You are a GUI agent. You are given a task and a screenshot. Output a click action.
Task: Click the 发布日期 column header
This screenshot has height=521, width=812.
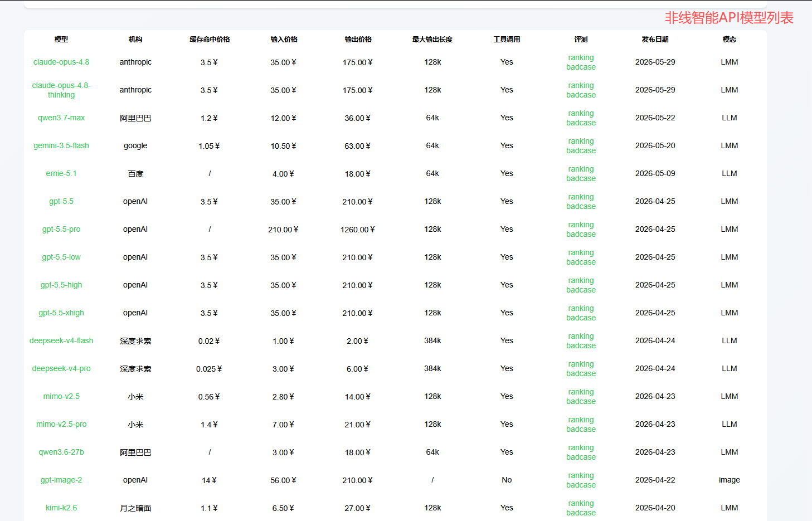655,40
